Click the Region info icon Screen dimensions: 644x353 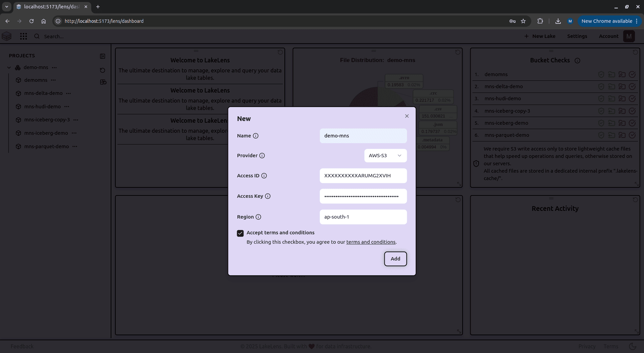click(258, 217)
